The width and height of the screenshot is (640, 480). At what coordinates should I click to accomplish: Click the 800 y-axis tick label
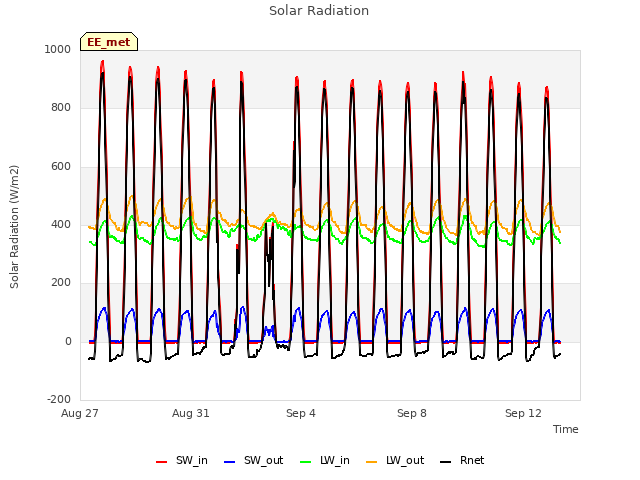pyautogui.click(x=61, y=108)
